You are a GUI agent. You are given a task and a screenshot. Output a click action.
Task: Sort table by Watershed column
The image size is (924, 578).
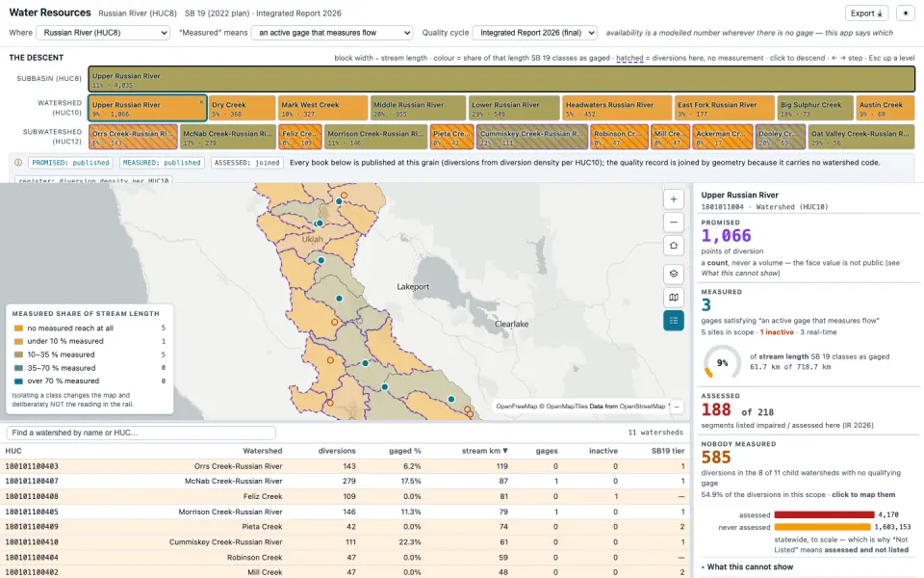[262, 451]
